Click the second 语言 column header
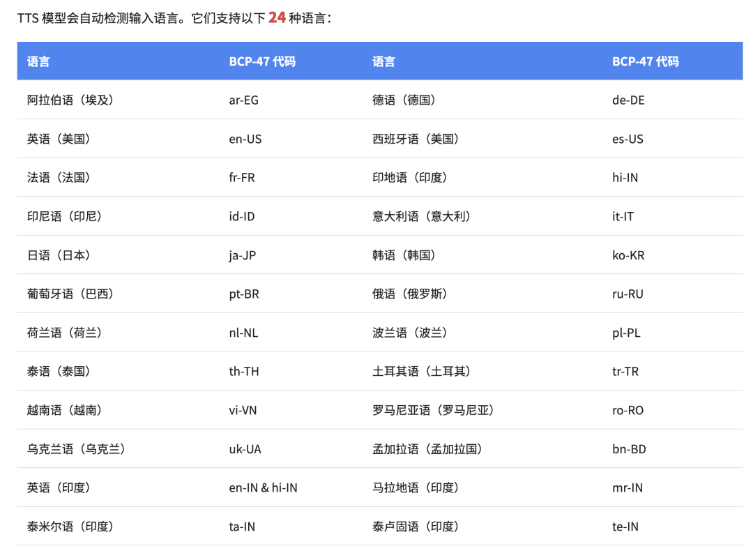Screen dimensions: 753x560 coord(383,61)
